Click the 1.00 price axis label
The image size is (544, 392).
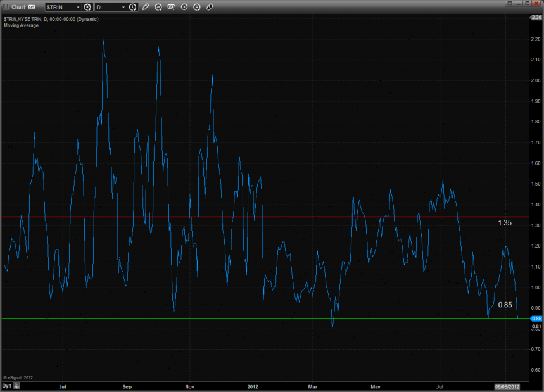[536, 288]
